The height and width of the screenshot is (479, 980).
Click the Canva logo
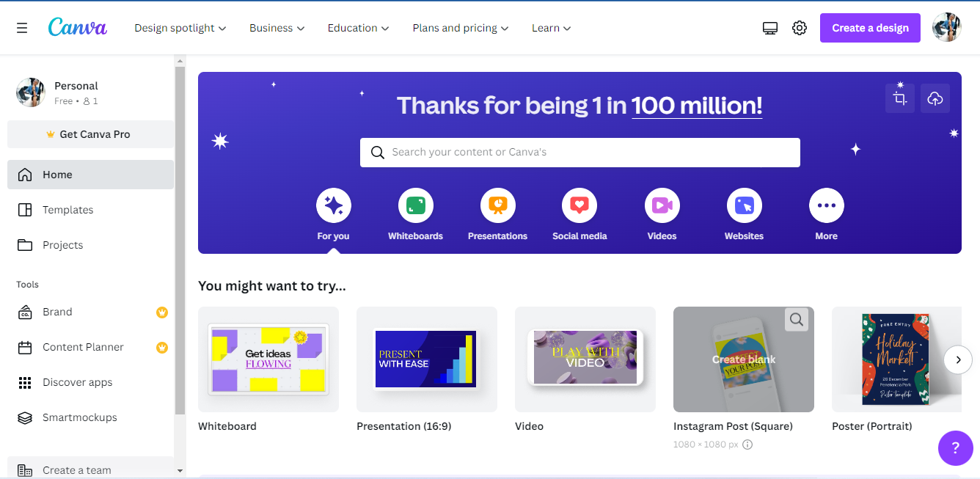pos(78,27)
